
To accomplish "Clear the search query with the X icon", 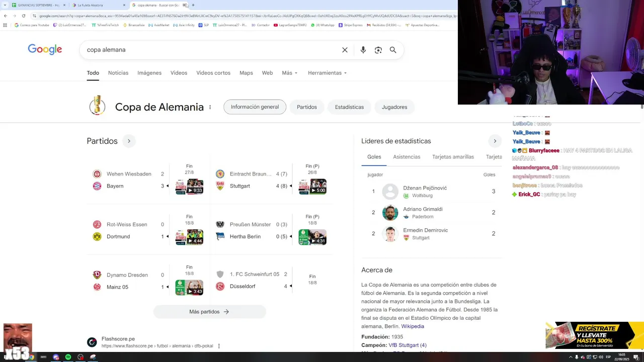I will point(345,50).
